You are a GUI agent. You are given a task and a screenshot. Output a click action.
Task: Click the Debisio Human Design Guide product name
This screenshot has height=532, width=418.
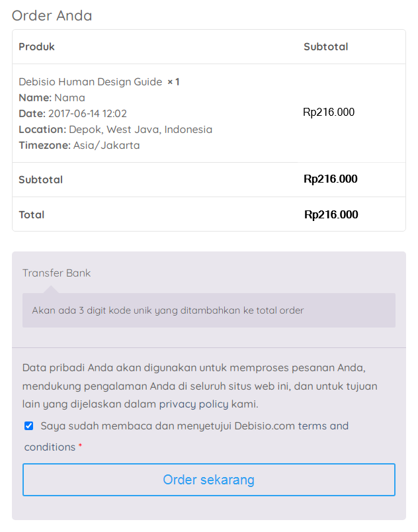[x=90, y=82]
